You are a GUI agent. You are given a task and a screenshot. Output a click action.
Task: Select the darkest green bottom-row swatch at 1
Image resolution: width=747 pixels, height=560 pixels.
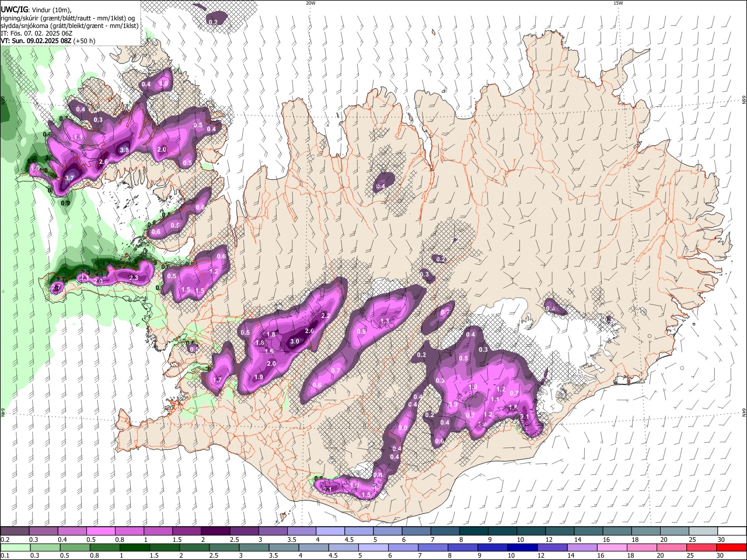click(x=134, y=547)
